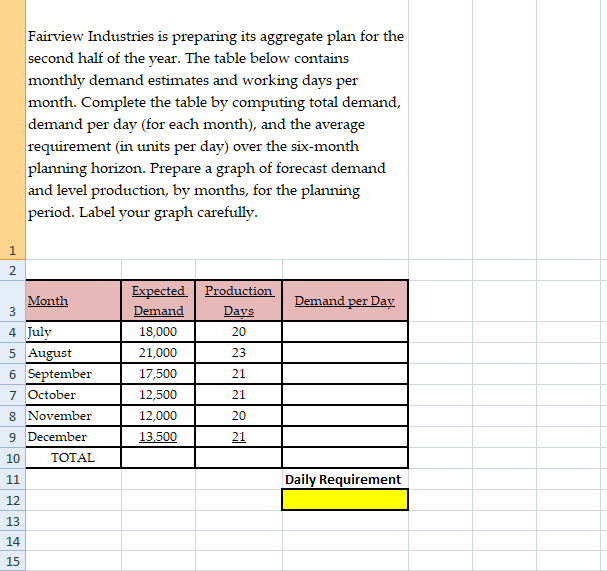Select row header 3

click(x=12, y=301)
